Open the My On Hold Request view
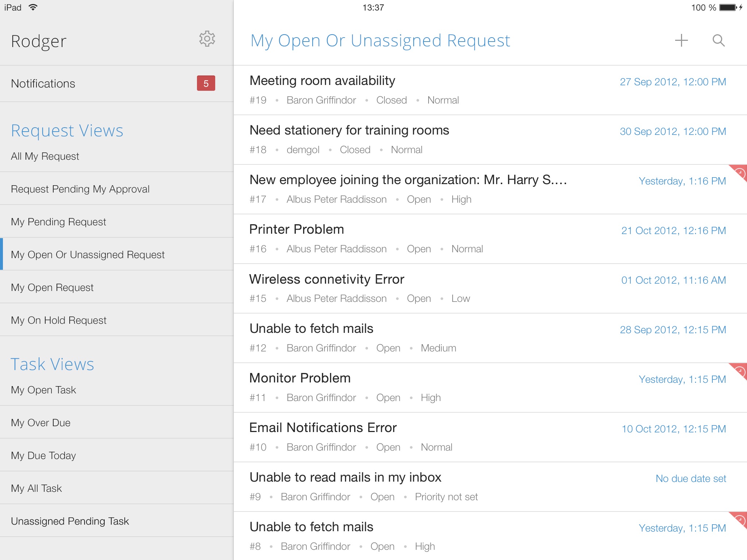The image size is (747, 560). [117, 320]
